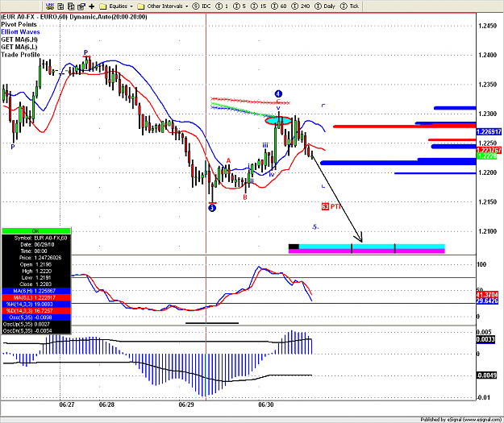Click the chart title EUR A0-FX EURO,60
The image size is (504, 423).
35,17
